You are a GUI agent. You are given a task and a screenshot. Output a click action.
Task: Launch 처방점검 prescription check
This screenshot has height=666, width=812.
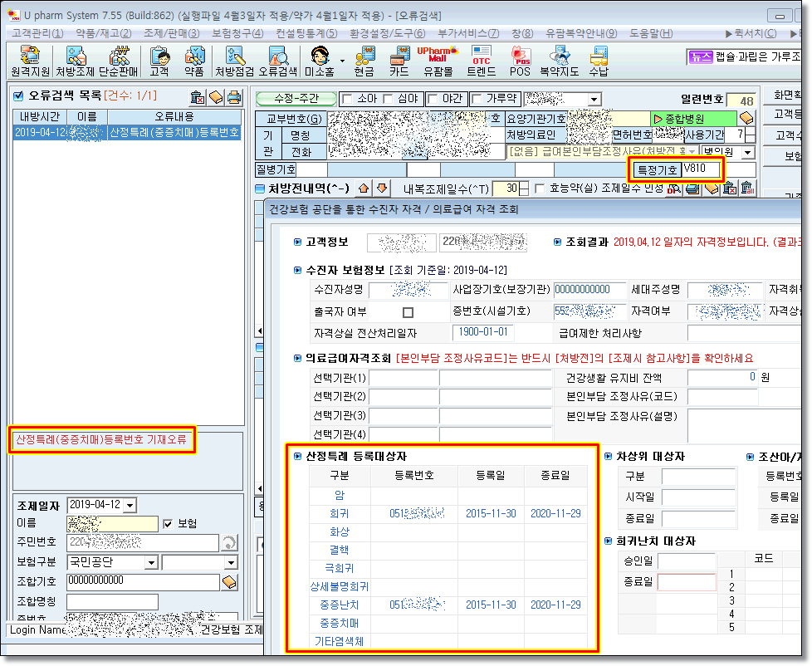click(234, 61)
